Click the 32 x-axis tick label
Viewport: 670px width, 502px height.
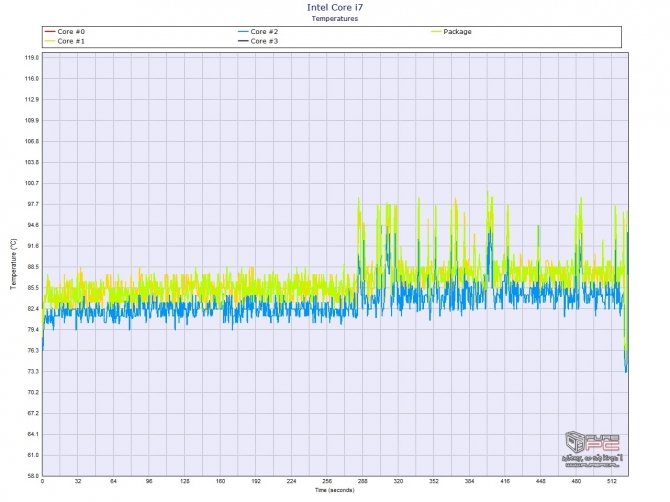[x=78, y=481]
